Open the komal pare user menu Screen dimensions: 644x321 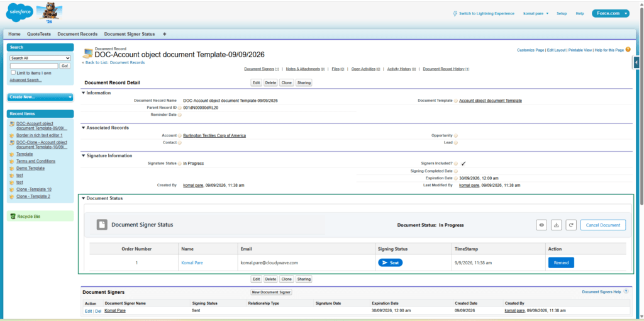[x=536, y=14]
